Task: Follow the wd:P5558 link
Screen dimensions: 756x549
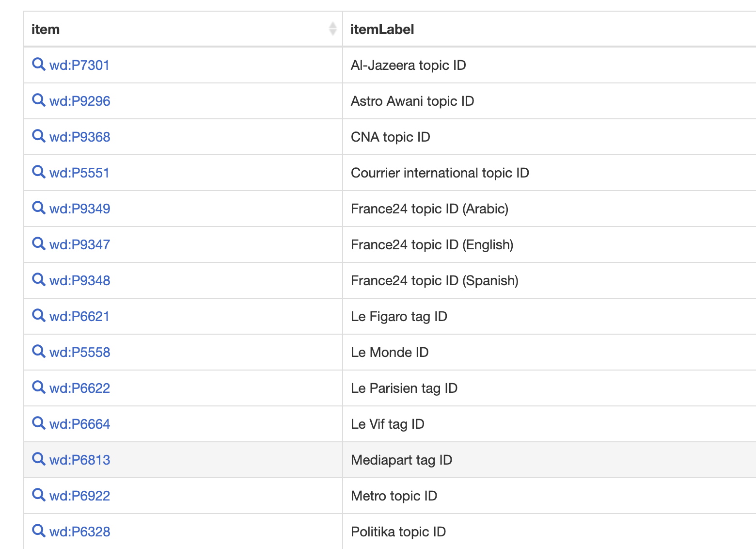Action: tap(79, 352)
